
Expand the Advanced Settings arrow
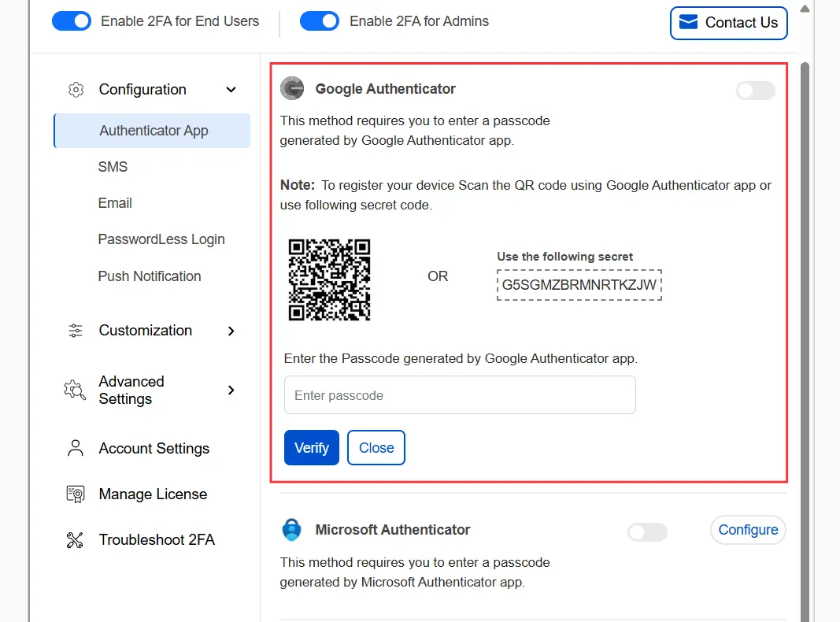point(231,390)
